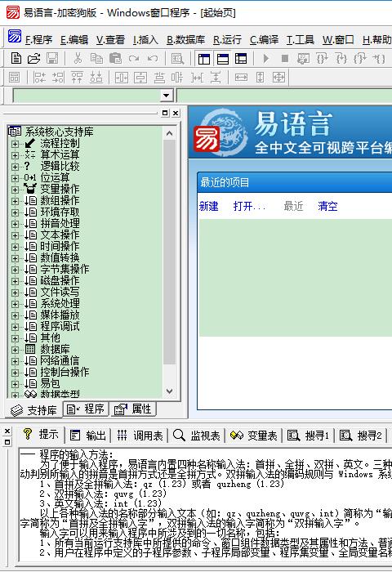
Task: Click the tree scrollbar down arrow
Action: (x=169, y=391)
